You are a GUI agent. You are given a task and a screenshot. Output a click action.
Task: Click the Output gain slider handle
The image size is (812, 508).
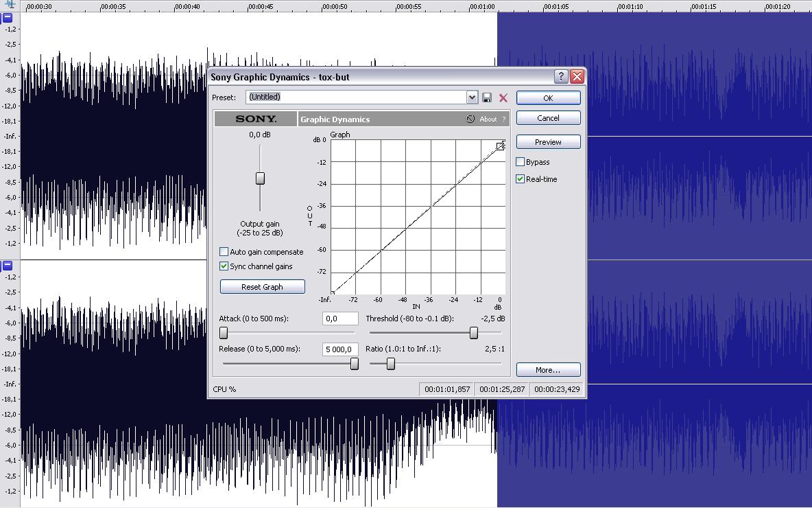pos(260,178)
